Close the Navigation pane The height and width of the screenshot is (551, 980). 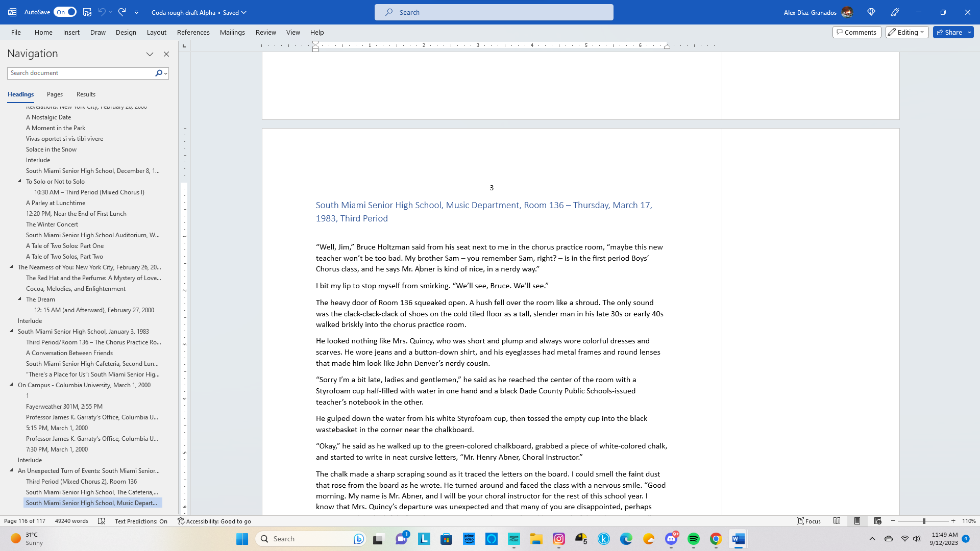pyautogui.click(x=166, y=54)
